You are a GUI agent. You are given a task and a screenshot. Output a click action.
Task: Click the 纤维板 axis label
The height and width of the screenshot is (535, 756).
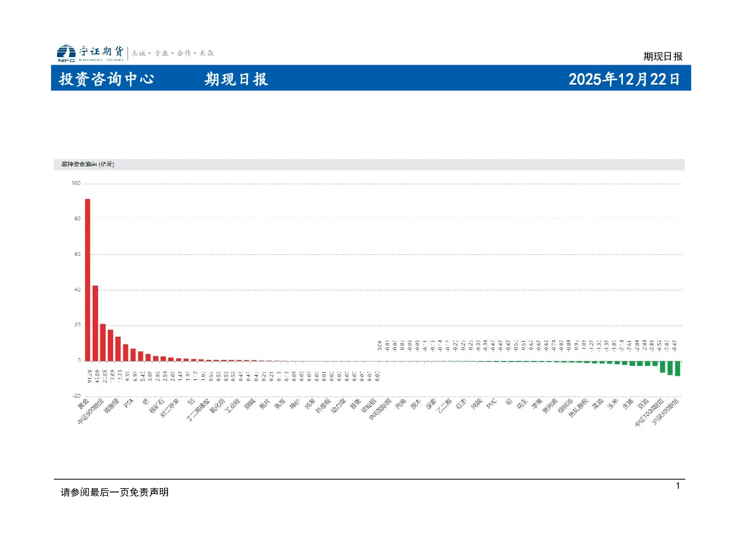click(323, 406)
